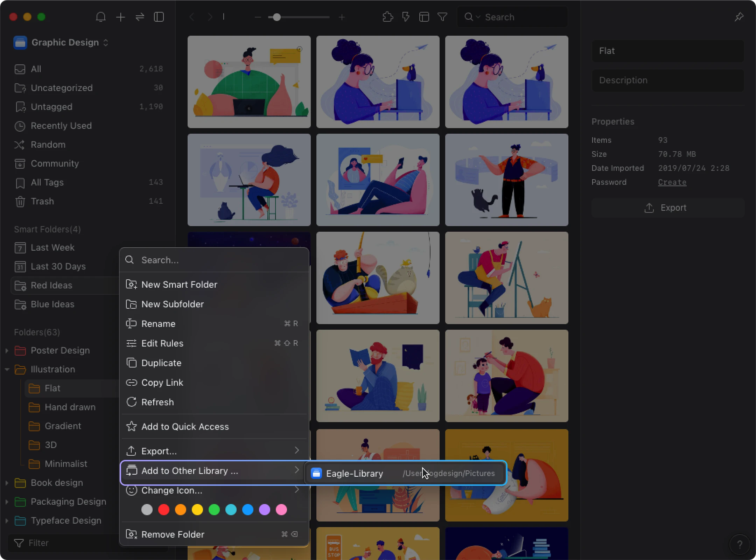
Task: Adjust the thumbnail size slider handle
Action: tap(276, 17)
